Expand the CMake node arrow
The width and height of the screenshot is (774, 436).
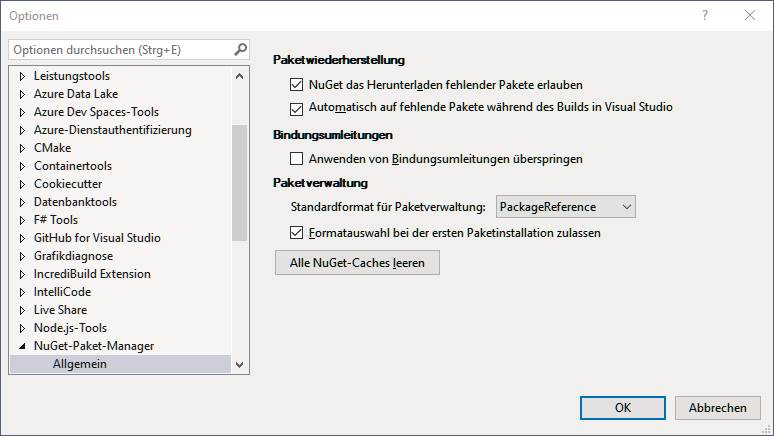[x=22, y=148]
